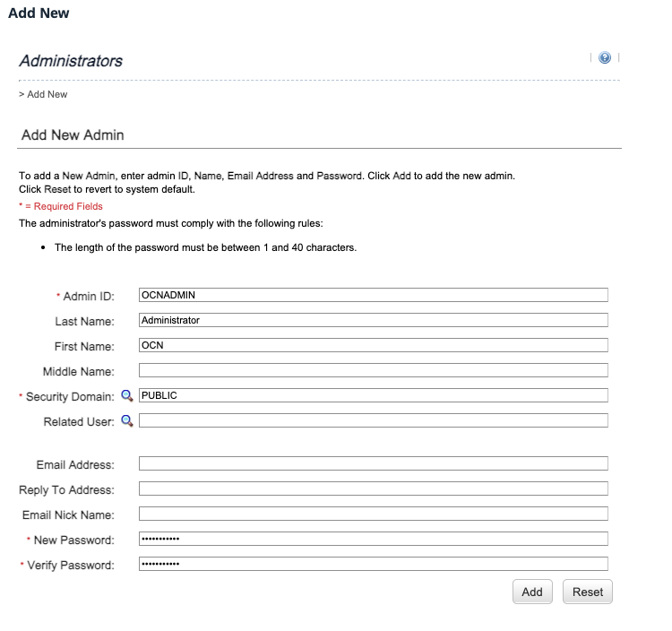Select the password length rule text
The height and width of the screenshot is (631, 672).
(x=205, y=247)
